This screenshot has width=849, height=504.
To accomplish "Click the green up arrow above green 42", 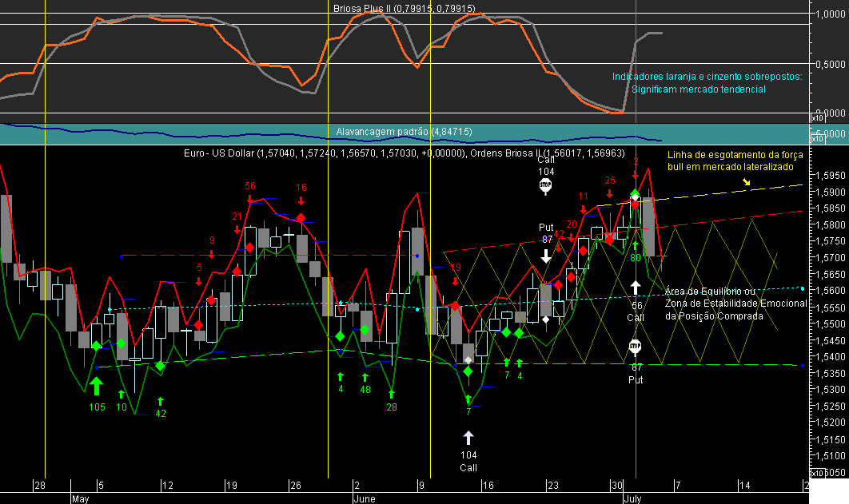I will tap(160, 401).
